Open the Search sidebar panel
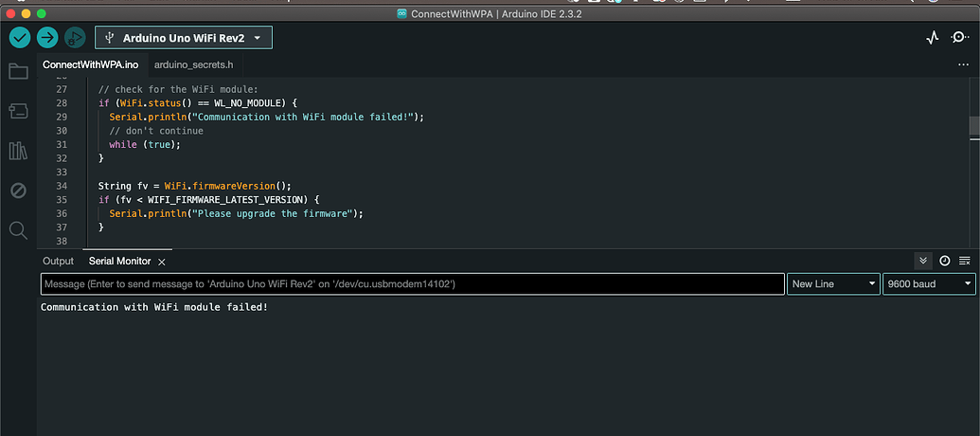980x436 pixels. pos(18,229)
